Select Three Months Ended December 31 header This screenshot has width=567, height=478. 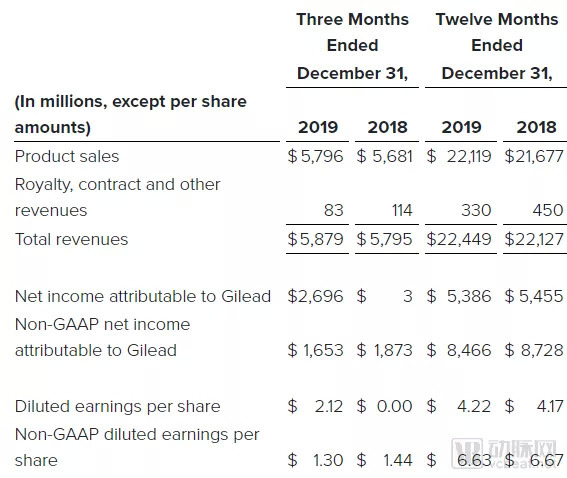[352, 46]
